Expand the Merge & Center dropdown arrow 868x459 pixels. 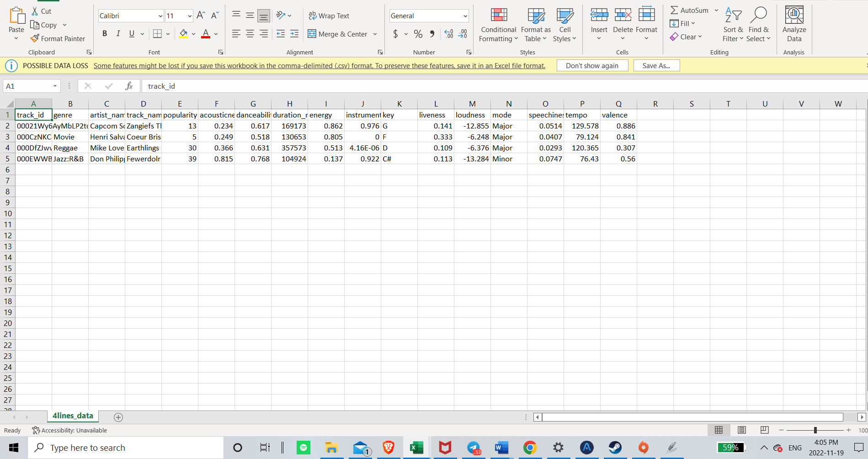coord(375,34)
